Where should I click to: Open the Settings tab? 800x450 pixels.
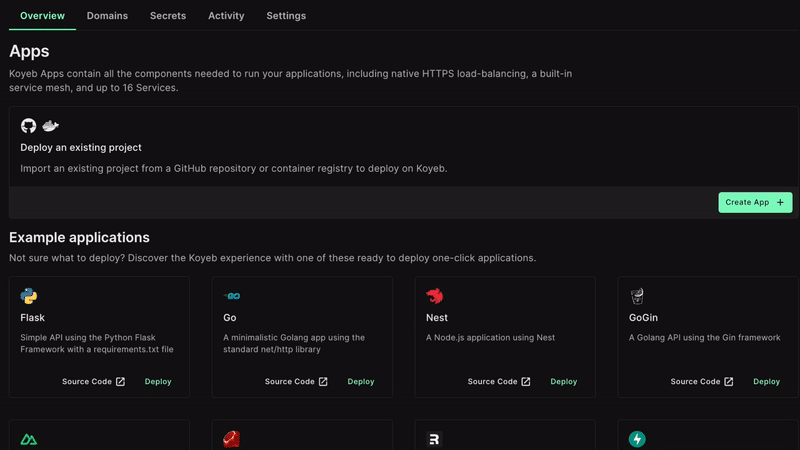point(286,16)
